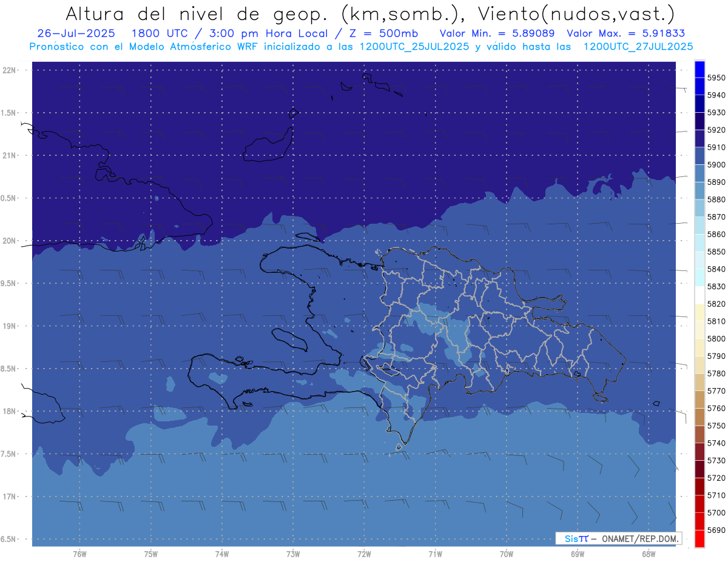
Task: Click the 17N latitude label
Action: click(x=9, y=497)
